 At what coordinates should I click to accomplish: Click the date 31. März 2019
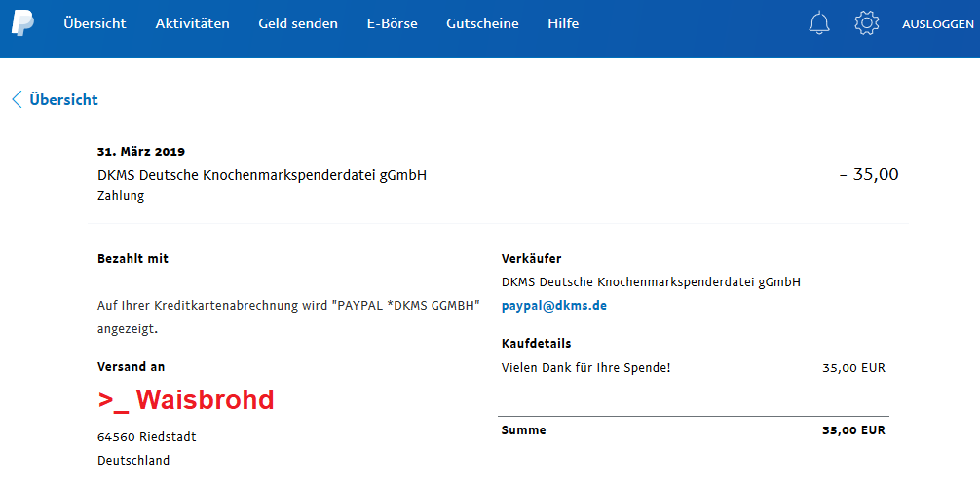point(141,151)
